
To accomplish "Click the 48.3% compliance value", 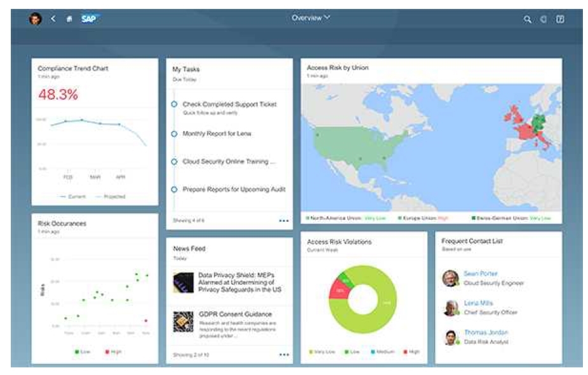I will (58, 94).
